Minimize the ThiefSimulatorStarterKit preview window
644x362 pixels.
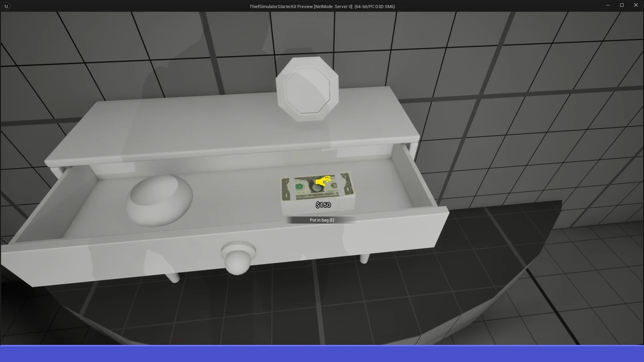tap(608, 6)
